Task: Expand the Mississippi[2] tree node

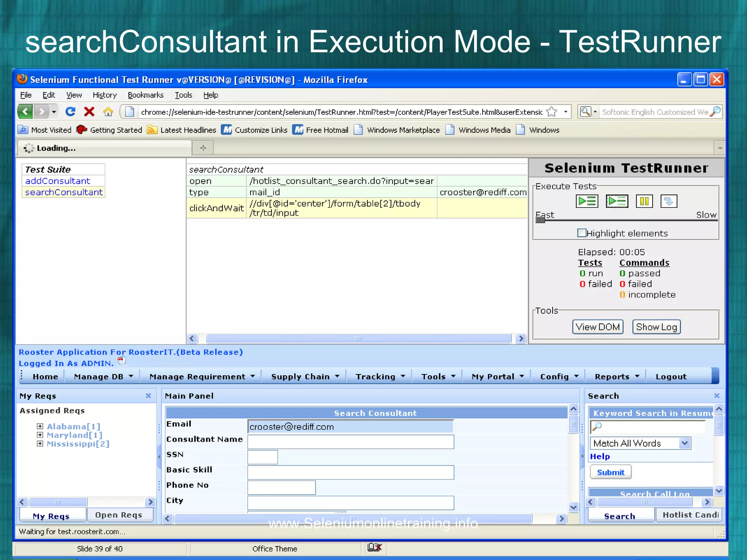Action: pos(40,444)
